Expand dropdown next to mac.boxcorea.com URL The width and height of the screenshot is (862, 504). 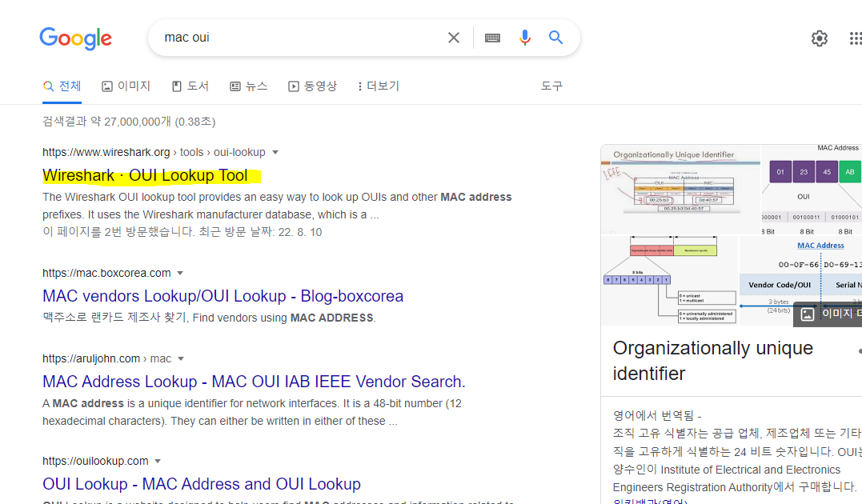180,273
